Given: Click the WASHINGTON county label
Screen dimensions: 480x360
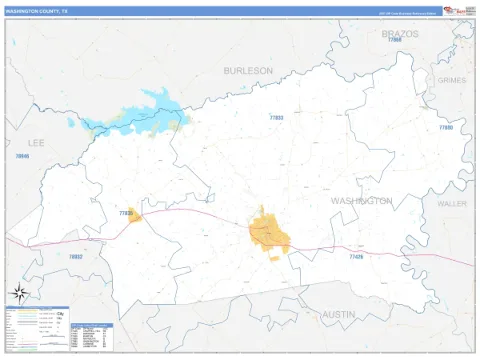Looking at the screenshot, I should pyautogui.click(x=362, y=201).
